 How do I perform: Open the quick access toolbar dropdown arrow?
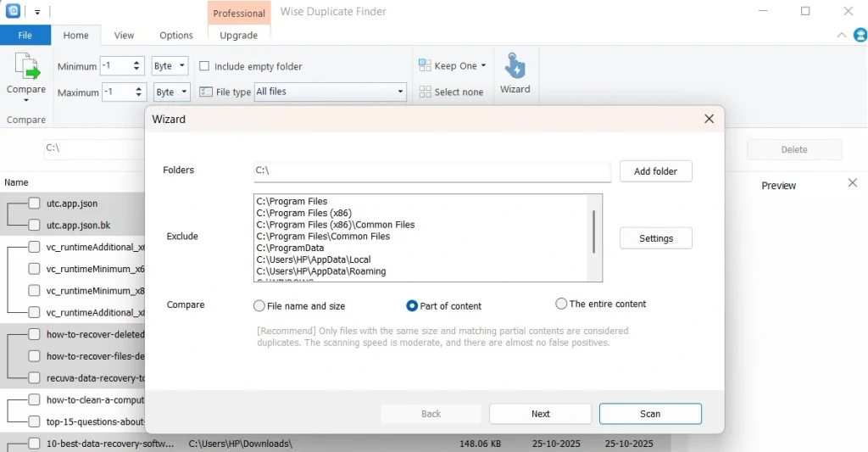coord(37,12)
